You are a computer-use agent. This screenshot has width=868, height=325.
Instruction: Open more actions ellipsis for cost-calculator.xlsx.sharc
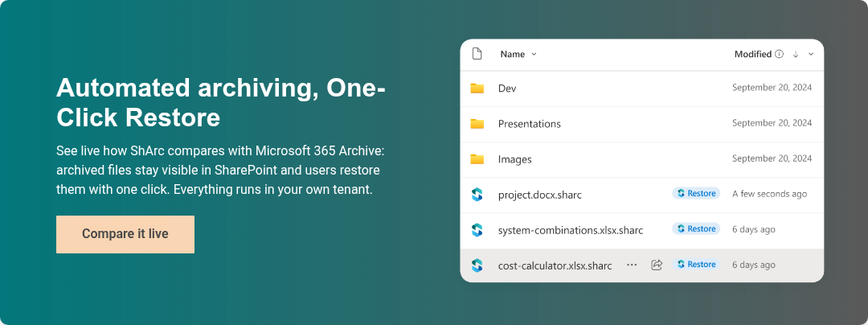(632, 265)
